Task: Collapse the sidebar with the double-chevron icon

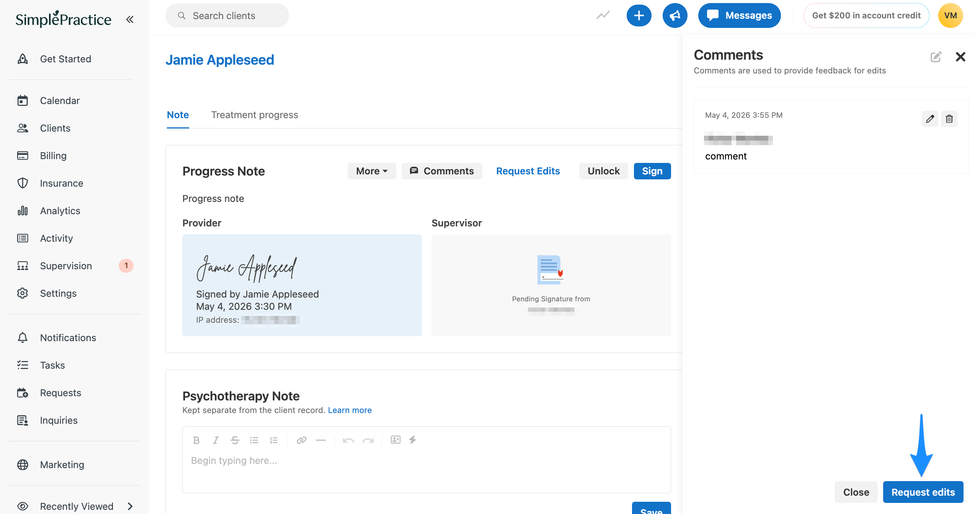Action: [130, 19]
